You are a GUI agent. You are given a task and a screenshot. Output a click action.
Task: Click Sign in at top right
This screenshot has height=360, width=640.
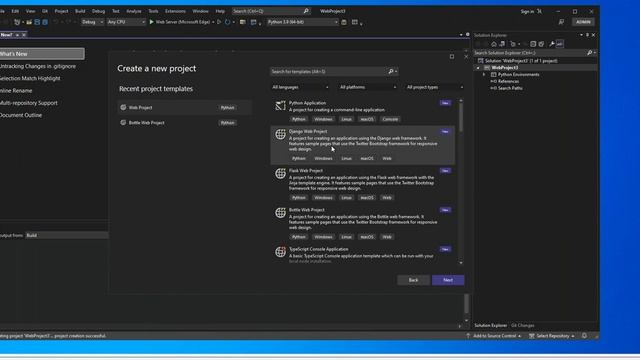click(527, 11)
